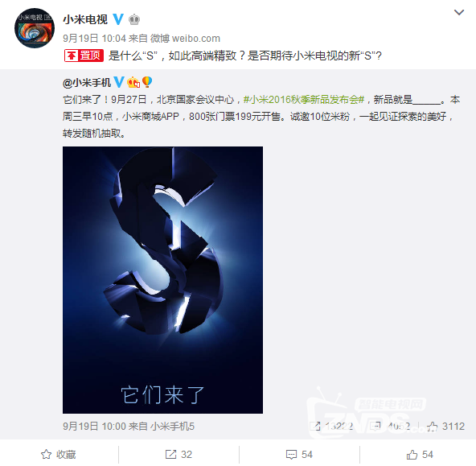Open the #小米2016秋季新品发布会# hashtag topic
The width and height of the screenshot is (476, 466).
[x=304, y=99]
